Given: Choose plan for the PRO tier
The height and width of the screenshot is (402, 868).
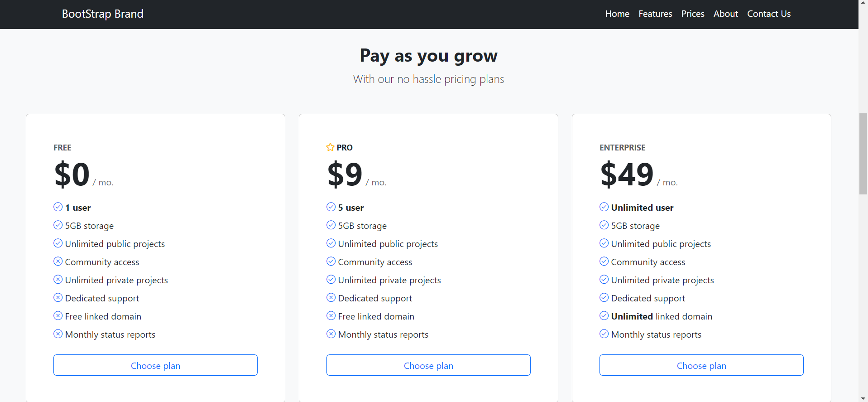Looking at the screenshot, I should [x=428, y=365].
